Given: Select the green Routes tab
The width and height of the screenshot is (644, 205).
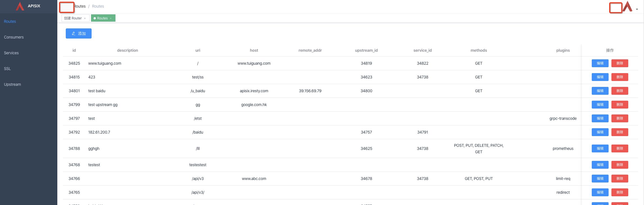Looking at the screenshot, I should [103, 18].
